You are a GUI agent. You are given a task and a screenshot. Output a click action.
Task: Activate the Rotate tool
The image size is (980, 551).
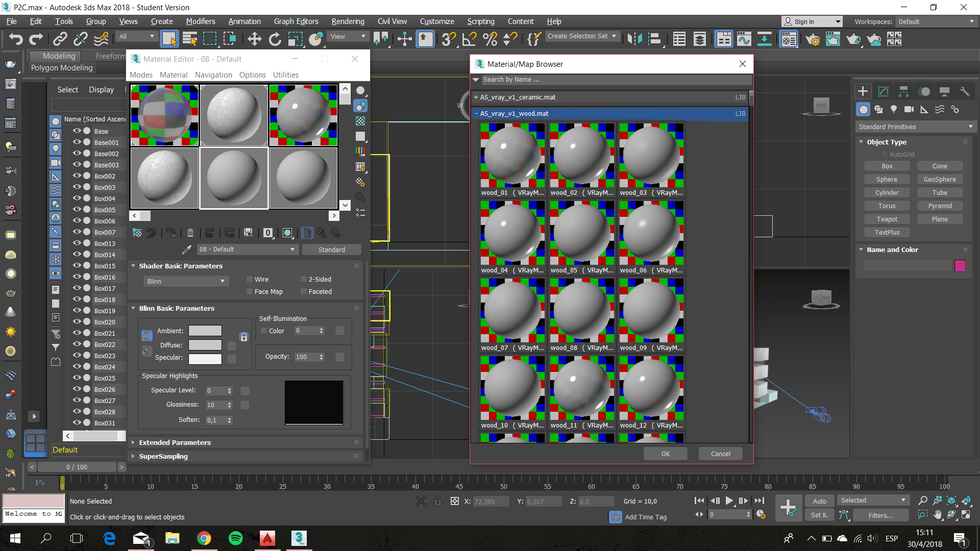(275, 39)
